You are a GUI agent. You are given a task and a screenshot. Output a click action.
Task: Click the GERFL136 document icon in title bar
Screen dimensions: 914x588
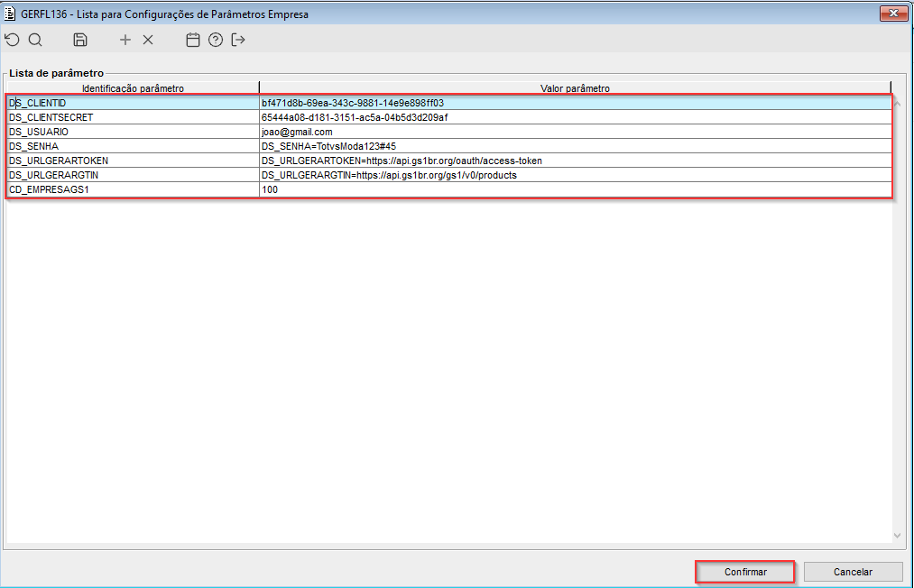(x=10, y=14)
